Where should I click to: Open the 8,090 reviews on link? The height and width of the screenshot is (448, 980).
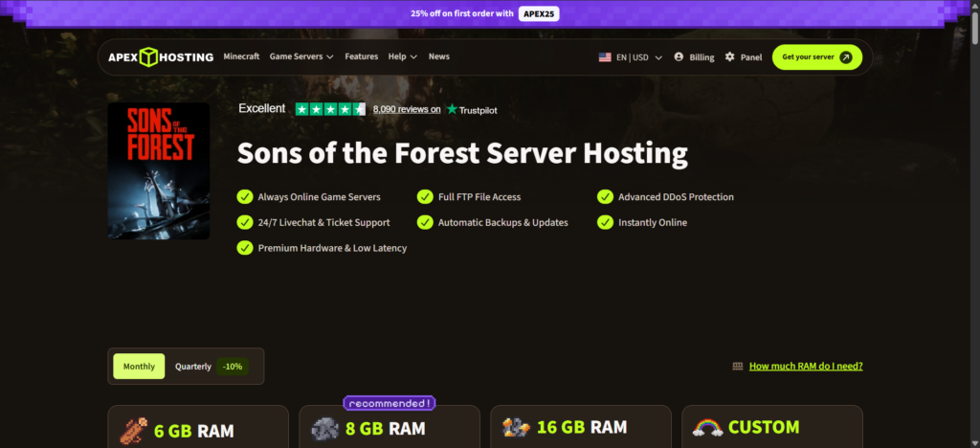tap(407, 109)
